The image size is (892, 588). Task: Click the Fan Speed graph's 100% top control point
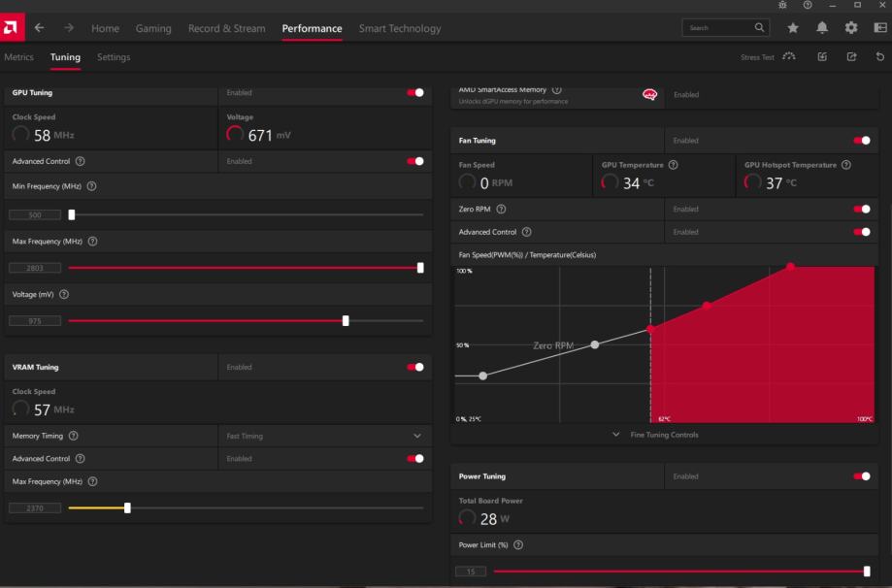tap(790, 266)
